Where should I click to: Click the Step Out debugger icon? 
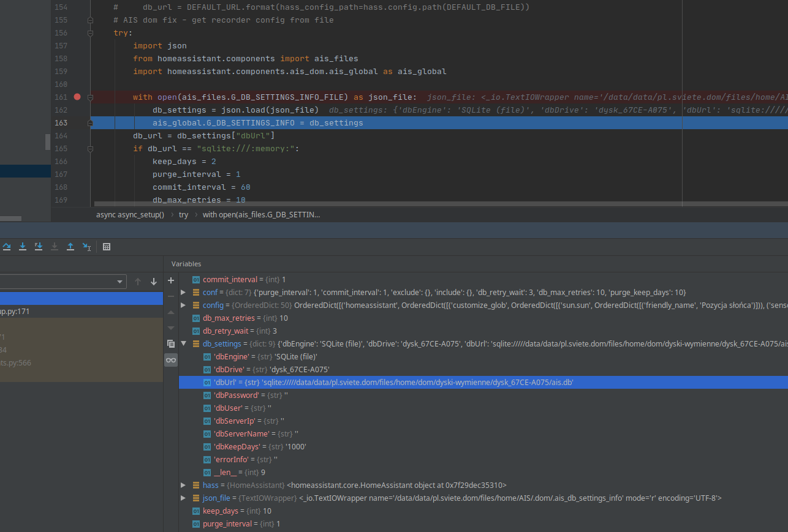pyautogui.click(x=70, y=246)
